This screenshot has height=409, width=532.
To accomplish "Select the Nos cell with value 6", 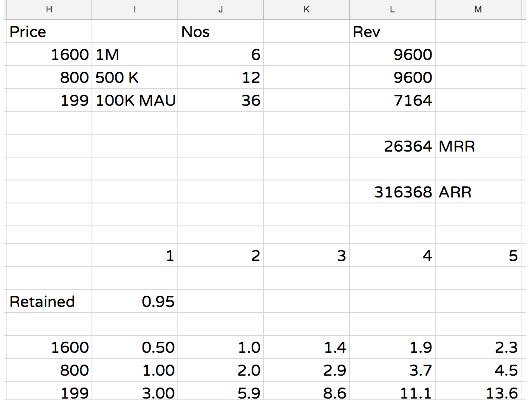I will pos(221,54).
